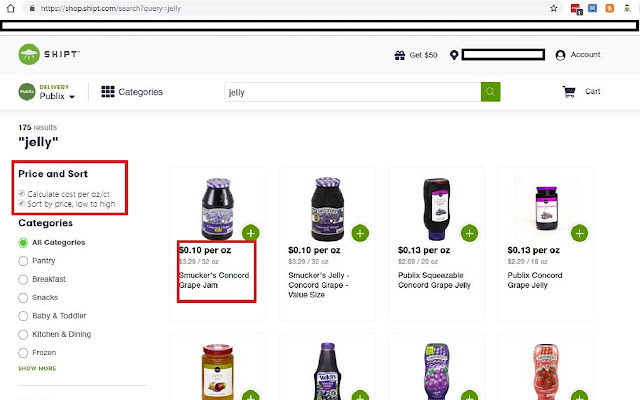The height and width of the screenshot is (400, 640).
Task: Click the blue browser extension icon
Action: pyautogui.click(x=593, y=8)
